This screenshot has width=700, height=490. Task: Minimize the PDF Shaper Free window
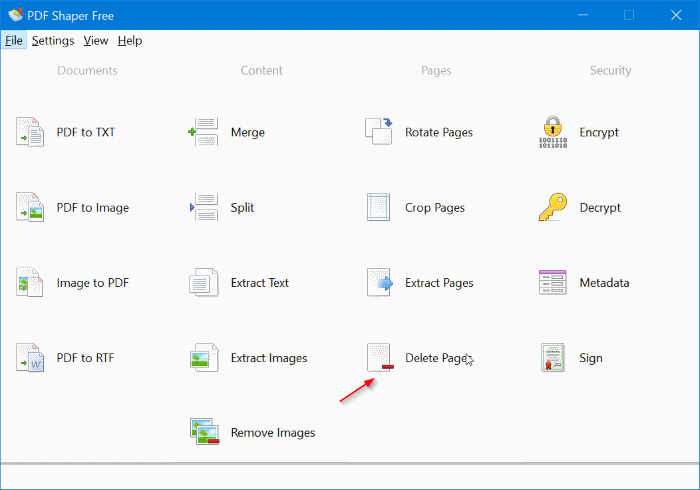[583, 15]
